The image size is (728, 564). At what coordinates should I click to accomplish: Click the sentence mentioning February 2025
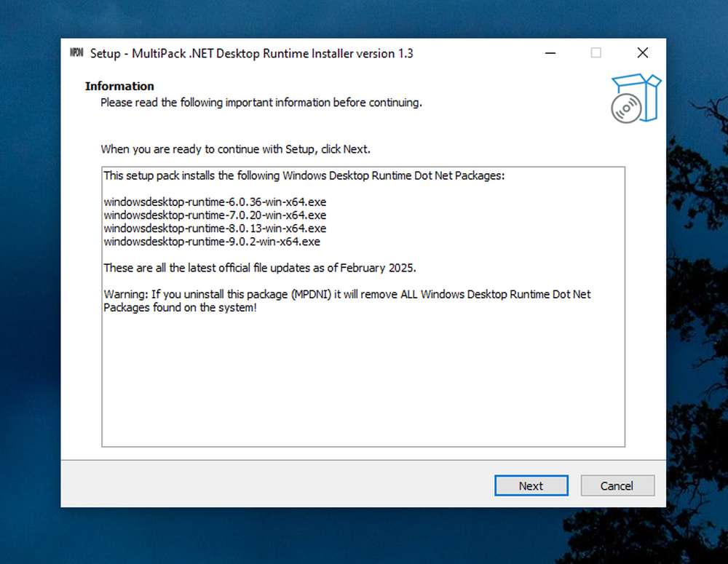(x=260, y=268)
